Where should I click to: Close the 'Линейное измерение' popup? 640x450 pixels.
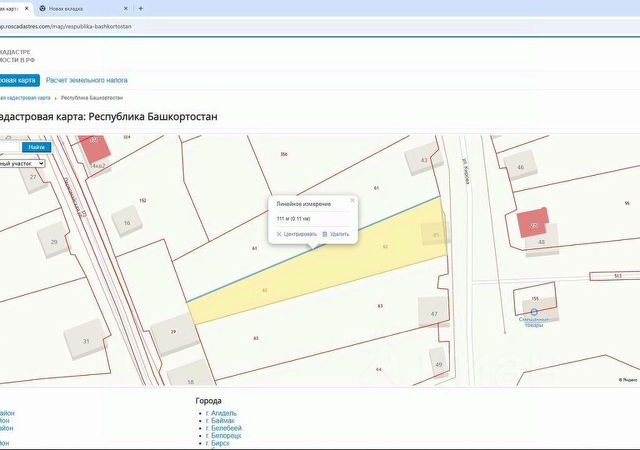[x=352, y=200]
